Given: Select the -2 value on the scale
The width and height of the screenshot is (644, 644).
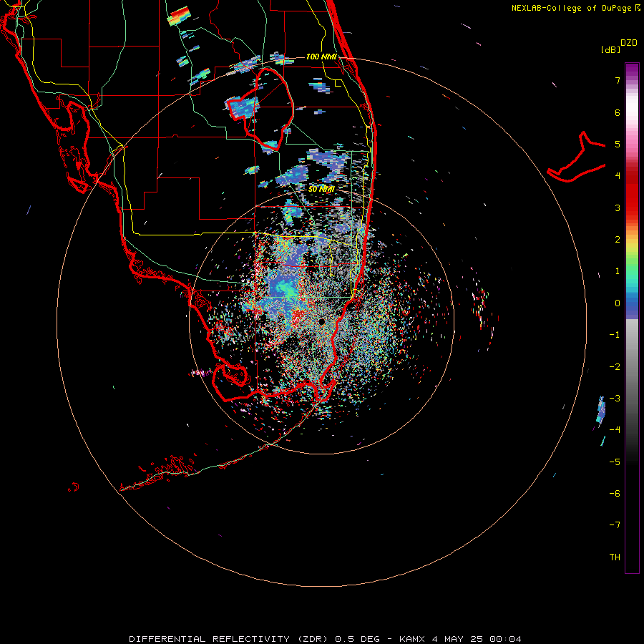Looking at the screenshot, I should pos(615,367).
